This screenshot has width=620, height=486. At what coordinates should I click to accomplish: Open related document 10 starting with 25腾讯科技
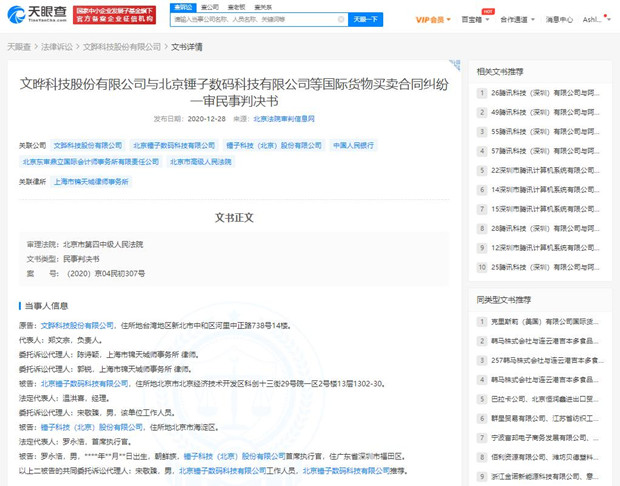540,267
